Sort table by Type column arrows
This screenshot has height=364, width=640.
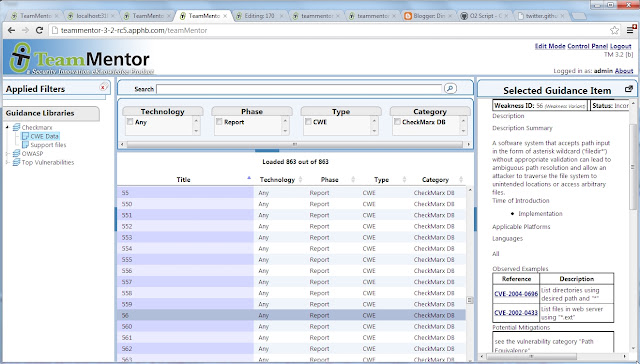tap(404, 180)
